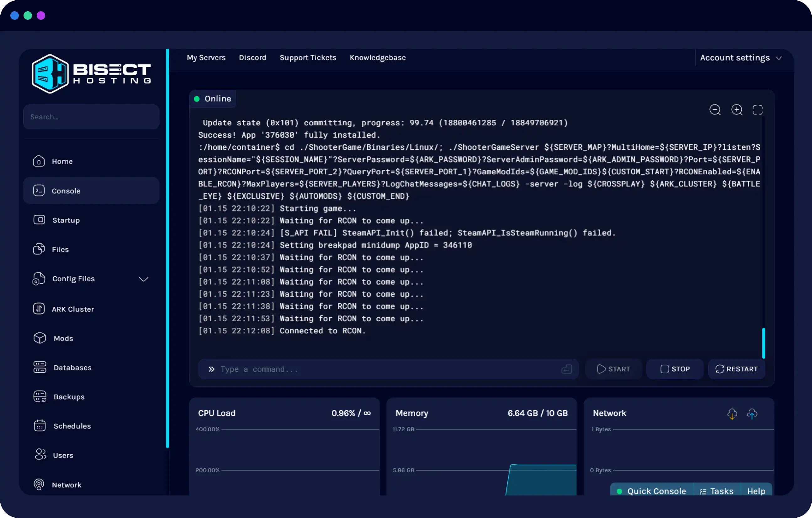Click the green status dot on Quick Console
The width and height of the screenshot is (812, 518).
pyautogui.click(x=619, y=491)
